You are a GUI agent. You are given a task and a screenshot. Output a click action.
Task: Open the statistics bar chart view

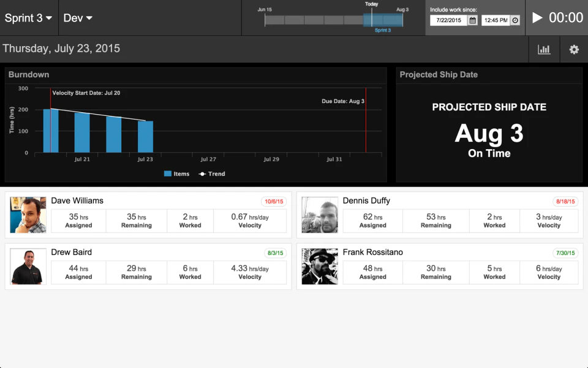pyautogui.click(x=544, y=49)
